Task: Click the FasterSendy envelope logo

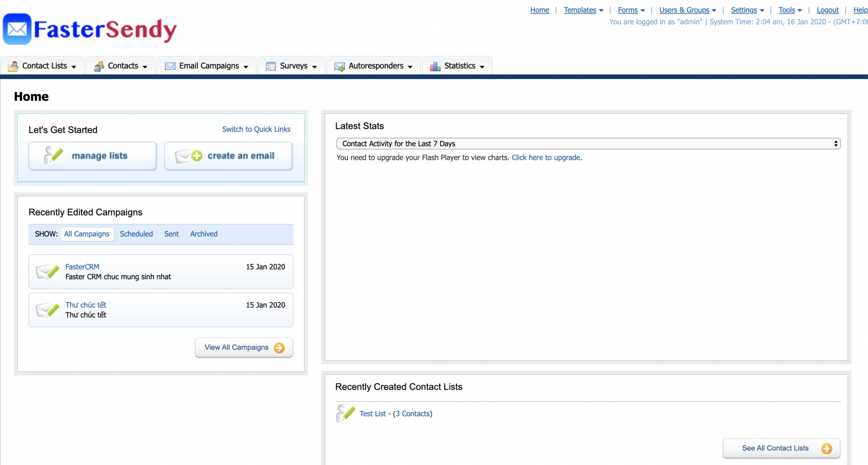Action: (17, 29)
